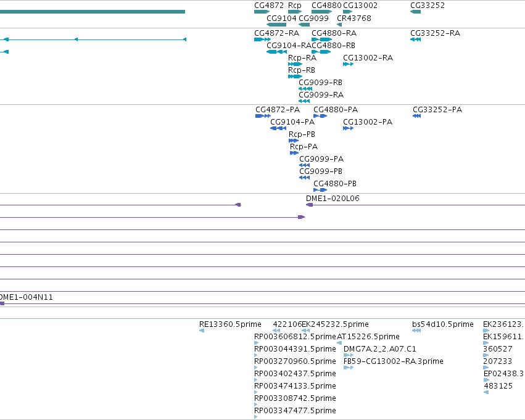Click the 483125 EST label
Screen dimensions: 525x420
[498, 387]
